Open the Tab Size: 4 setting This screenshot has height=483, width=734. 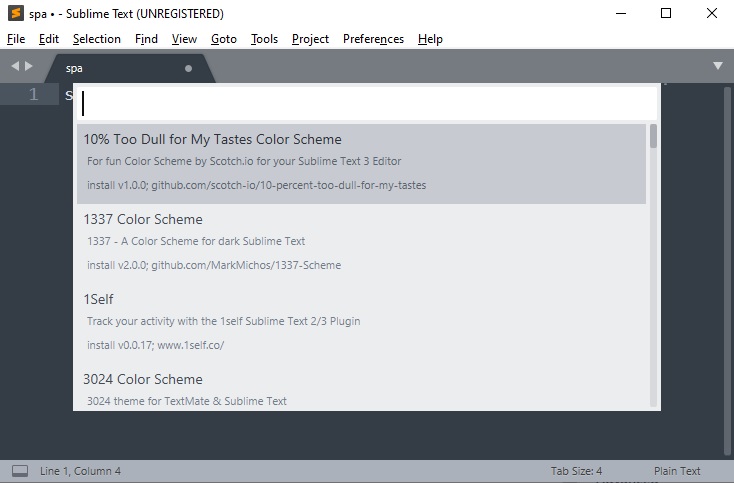point(576,471)
